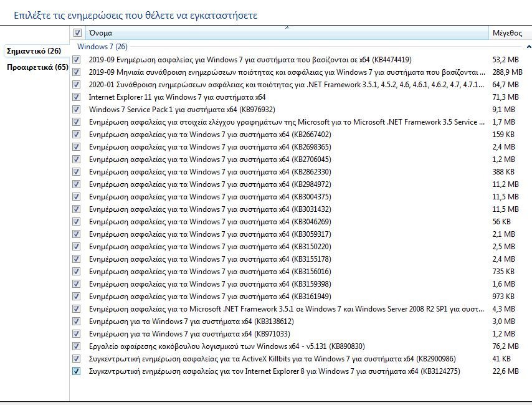Select the KB3031432 update name
Viewport: 532px width, 405px height.
[x=210, y=209]
